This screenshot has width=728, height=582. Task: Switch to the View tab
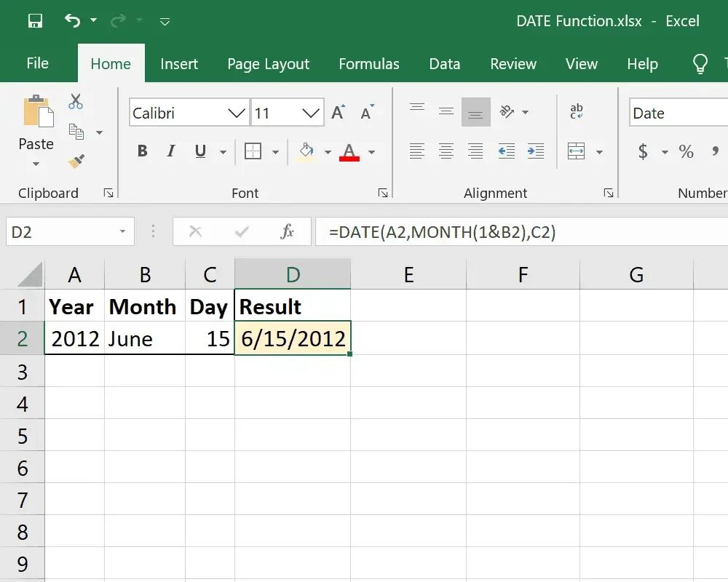pos(582,63)
